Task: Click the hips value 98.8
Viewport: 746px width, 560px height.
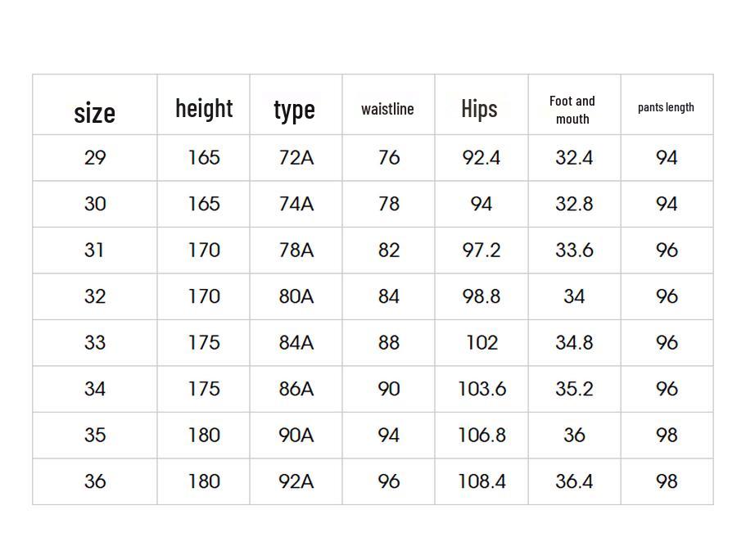Action: click(x=481, y=296)
